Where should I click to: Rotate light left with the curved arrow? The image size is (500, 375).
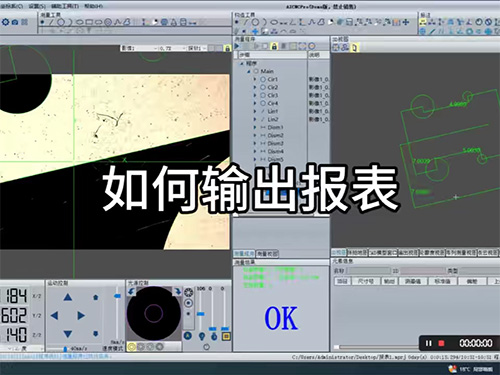pyautogui.click(x=132, y=291)
